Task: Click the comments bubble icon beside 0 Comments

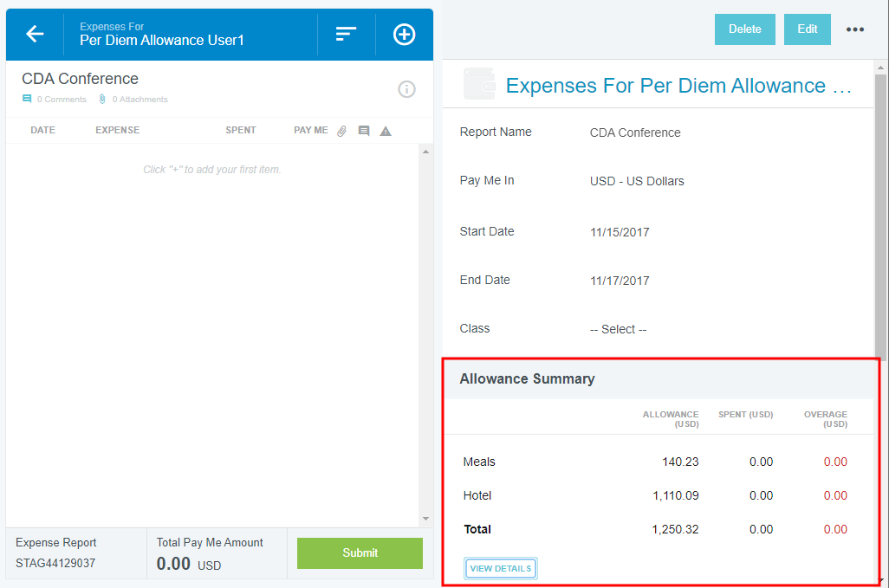Action: coord(27,100)
